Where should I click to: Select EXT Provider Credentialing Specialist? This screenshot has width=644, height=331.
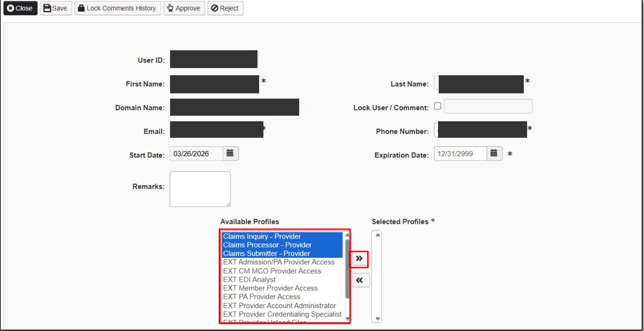[x=282, y=314]
